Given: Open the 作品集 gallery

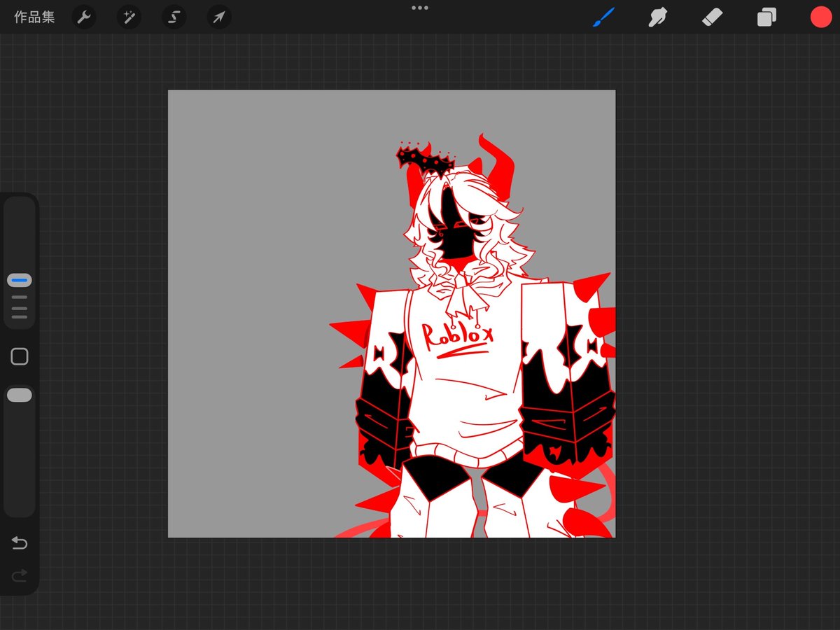Looking at the screenshot, I should [34, 17].
